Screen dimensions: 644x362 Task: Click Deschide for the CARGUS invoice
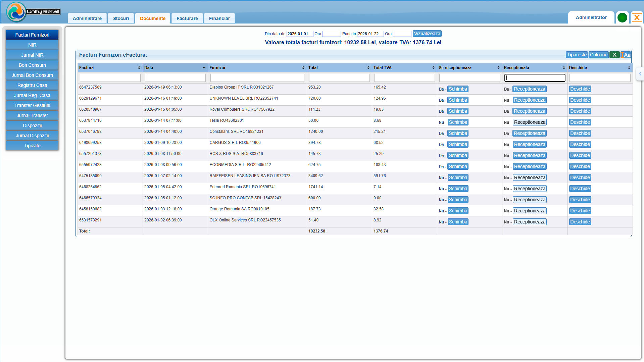(580, 145)
